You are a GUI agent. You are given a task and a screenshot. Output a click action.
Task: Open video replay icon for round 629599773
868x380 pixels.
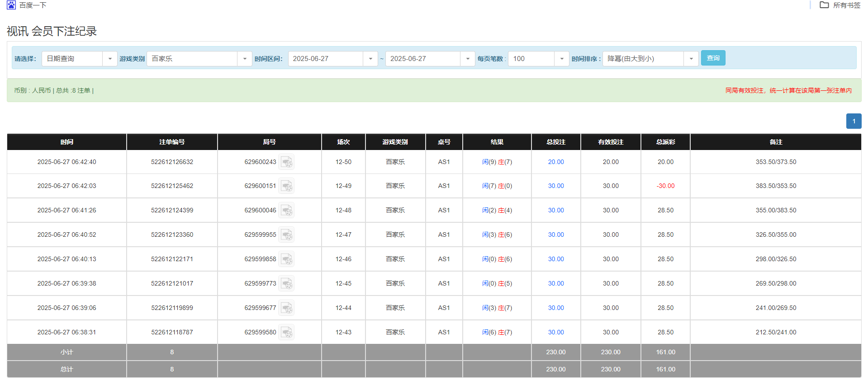[286, 284]
